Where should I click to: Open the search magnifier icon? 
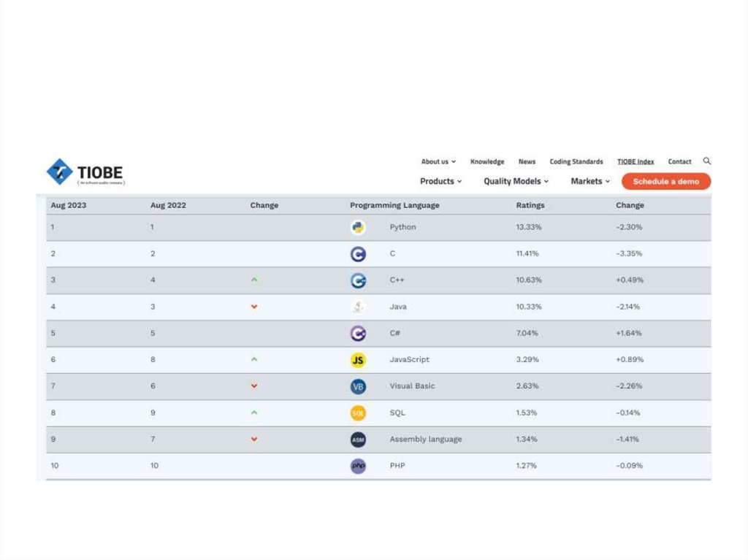[707, 161]
